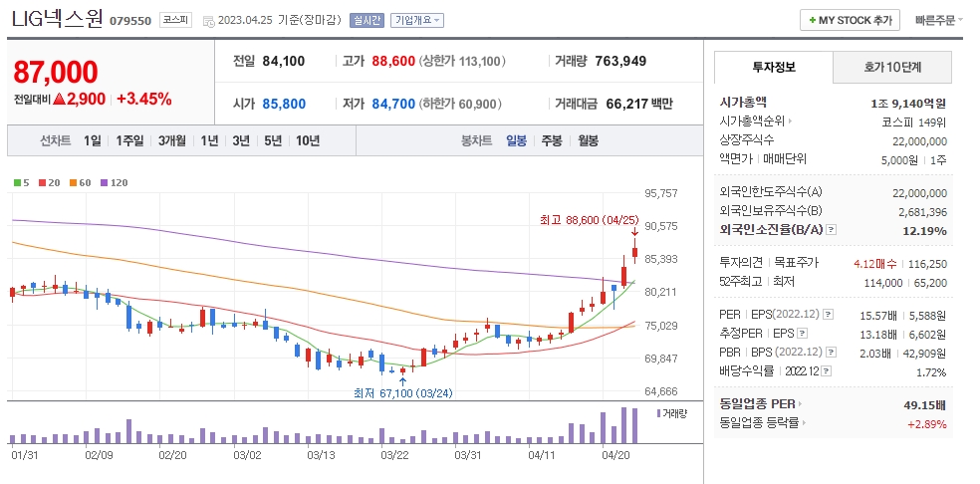The image size is (980, 484).
Task: Switch to the 투자정보 tab
Action: (x=774, y=67)
